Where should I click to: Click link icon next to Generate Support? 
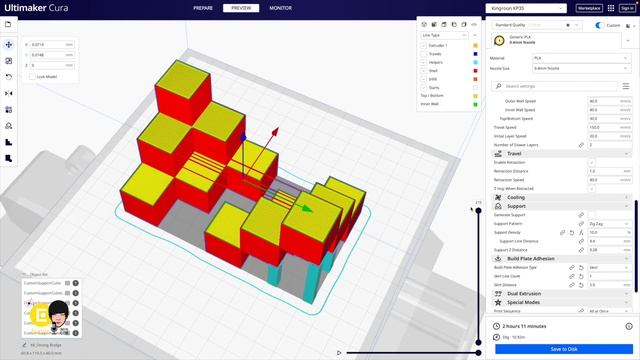(581, 215)
